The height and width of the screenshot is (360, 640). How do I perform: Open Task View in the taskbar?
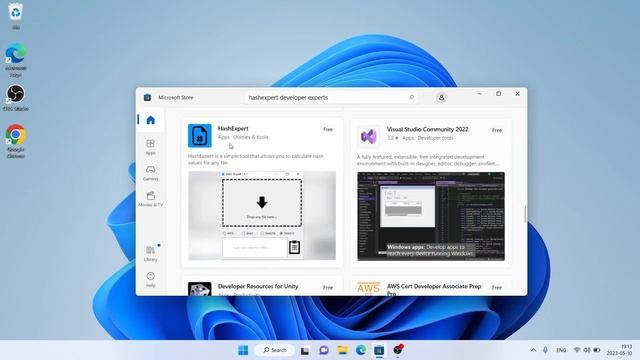(305, 350)
